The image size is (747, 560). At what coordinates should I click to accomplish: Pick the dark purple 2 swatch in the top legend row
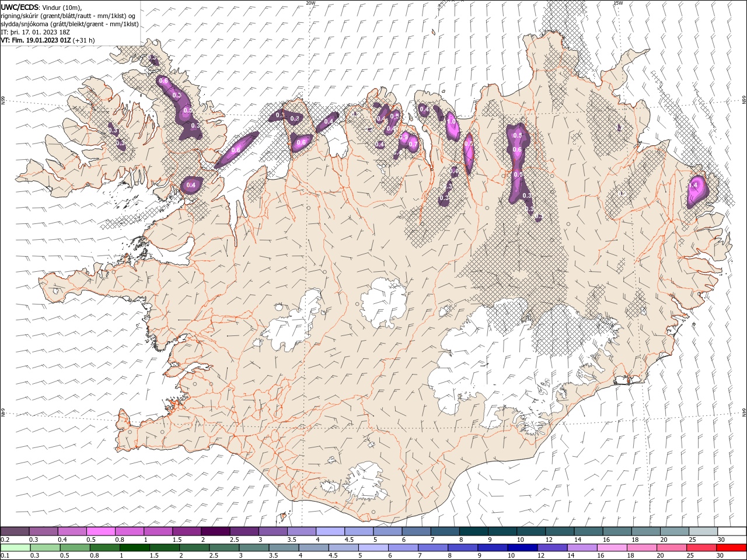[215, 531]
